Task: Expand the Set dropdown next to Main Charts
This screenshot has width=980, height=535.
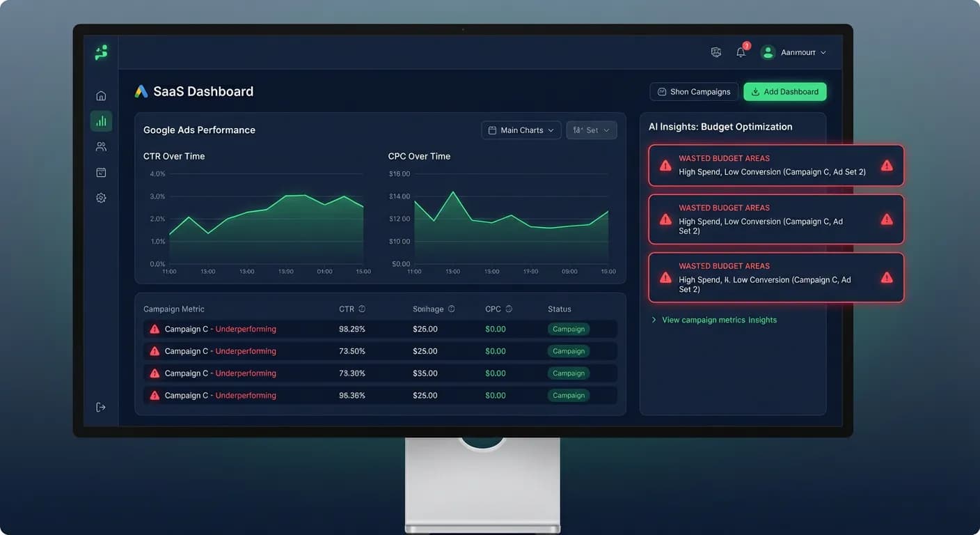Action: coord(591,130)
